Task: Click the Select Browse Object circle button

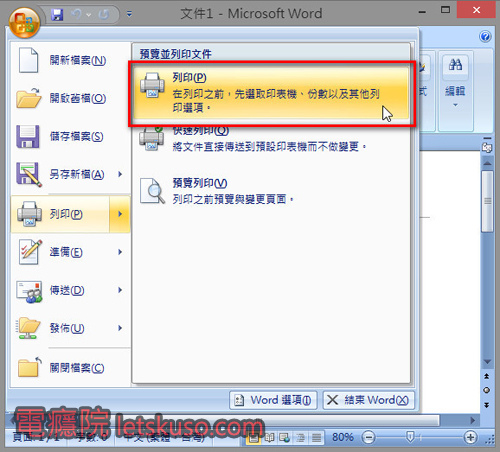Action: [487, 390]
